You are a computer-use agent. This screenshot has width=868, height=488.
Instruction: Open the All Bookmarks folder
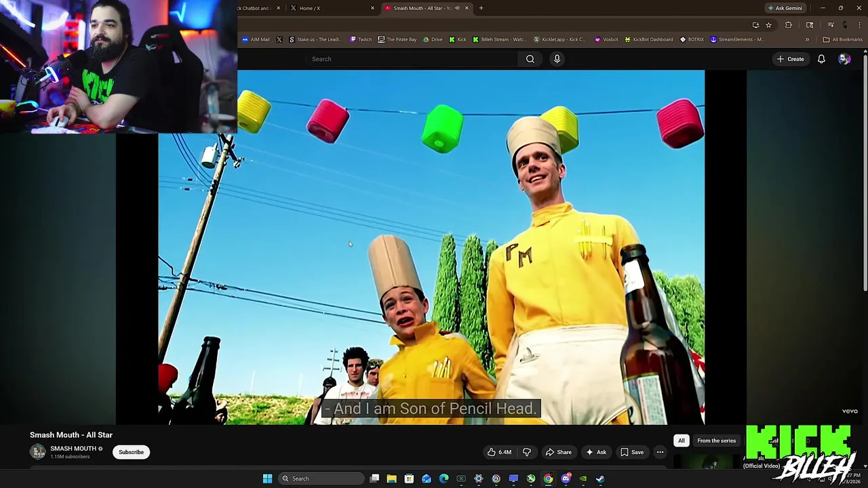tap(842, 39)
